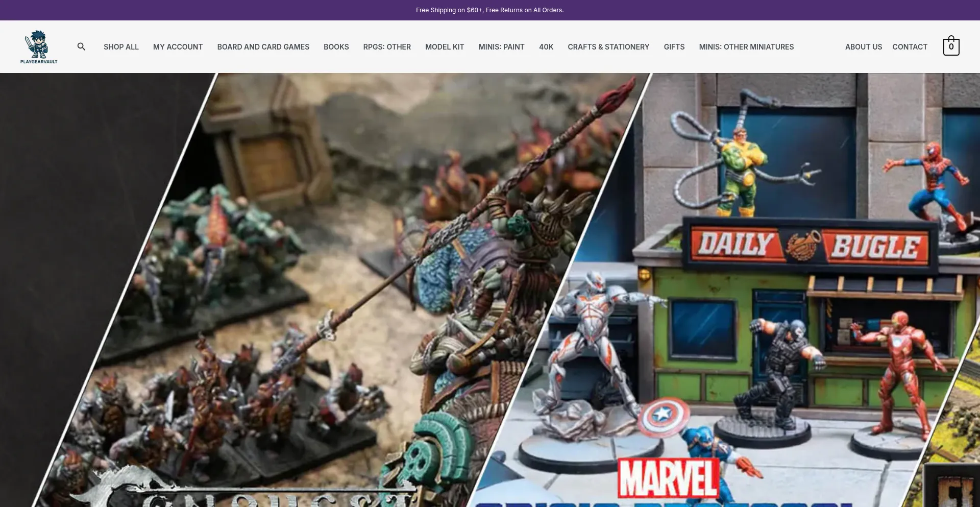Open the shopping cart showing 0 items
The image size is (980, 507).
pyautogui.click(x=950, y=46)
